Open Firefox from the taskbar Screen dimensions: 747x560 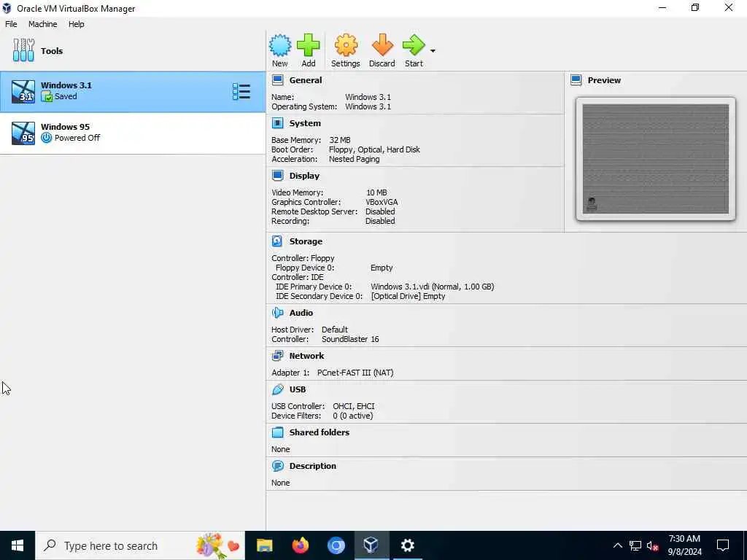coord(300,545)
